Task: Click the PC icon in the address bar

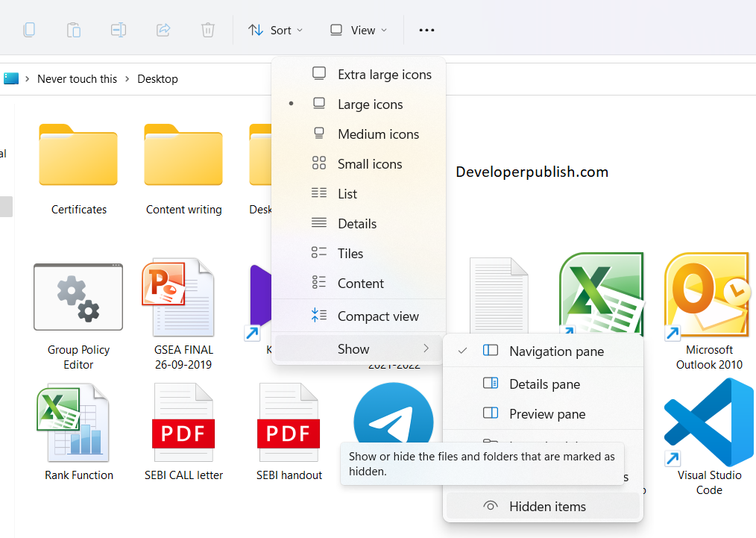Action: click(x=11, y=78)
